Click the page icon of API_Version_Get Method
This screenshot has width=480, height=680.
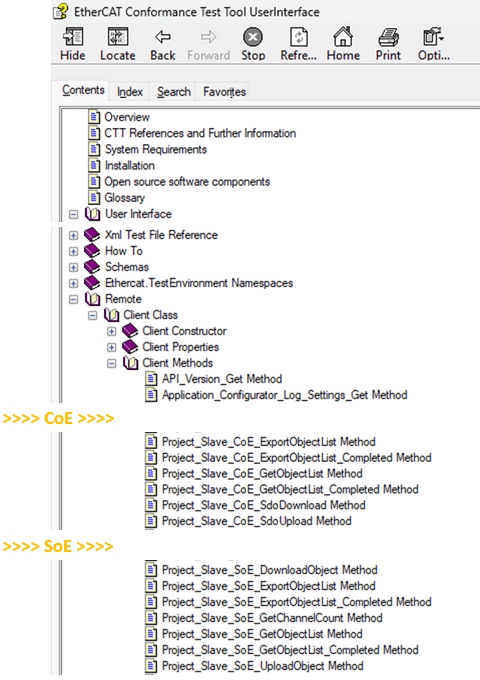point(151,379)
